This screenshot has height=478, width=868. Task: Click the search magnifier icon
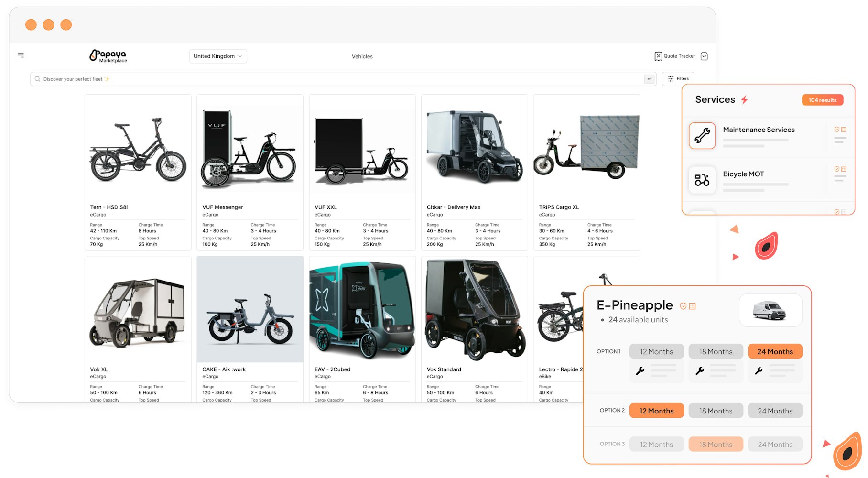tap(37, 79)
